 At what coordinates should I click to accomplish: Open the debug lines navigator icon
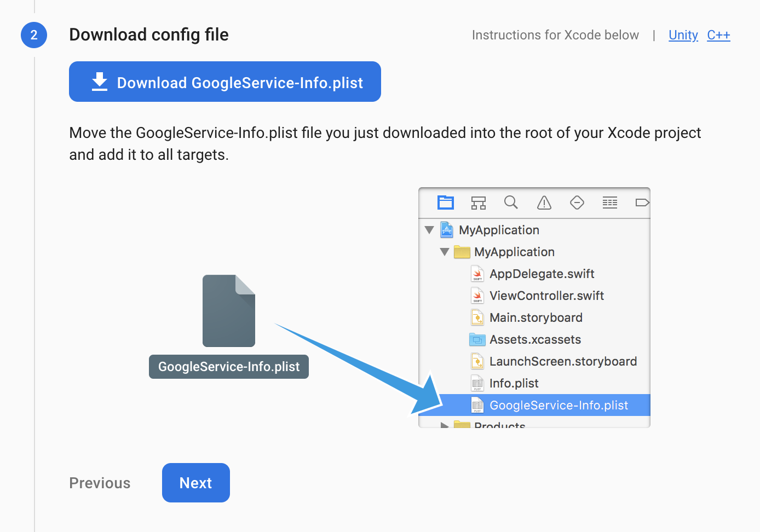[610, 203]
